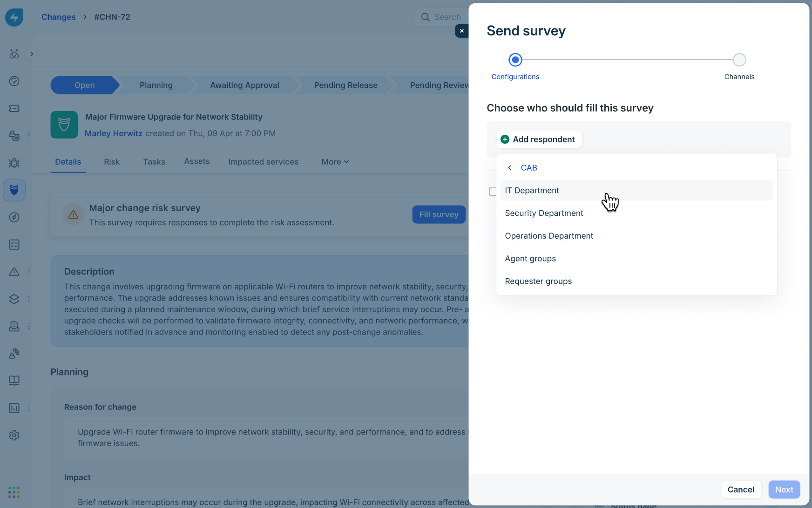The width and height of the screenshot is (812, 508).
Task: Open the More tabs dropdown
Action: point(335,162)
